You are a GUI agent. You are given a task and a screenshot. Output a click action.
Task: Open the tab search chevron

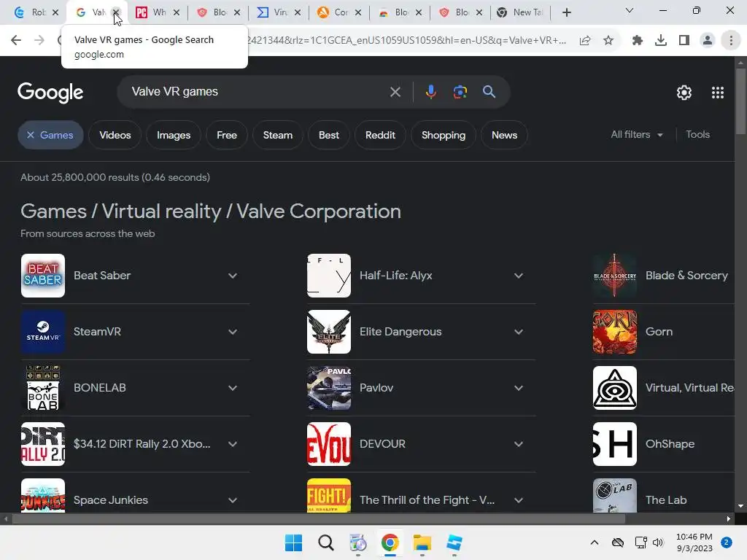tap(630, 10)
